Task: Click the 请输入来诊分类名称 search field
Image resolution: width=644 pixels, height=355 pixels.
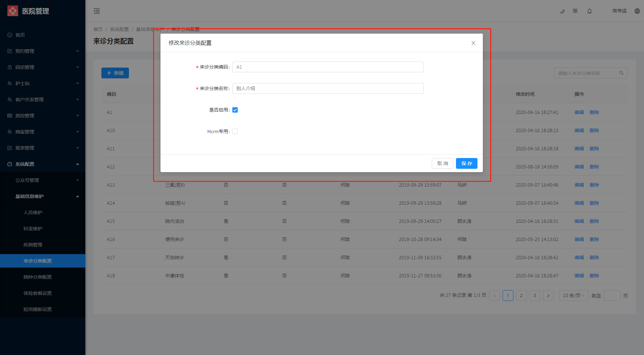Action: coord(591,73)
